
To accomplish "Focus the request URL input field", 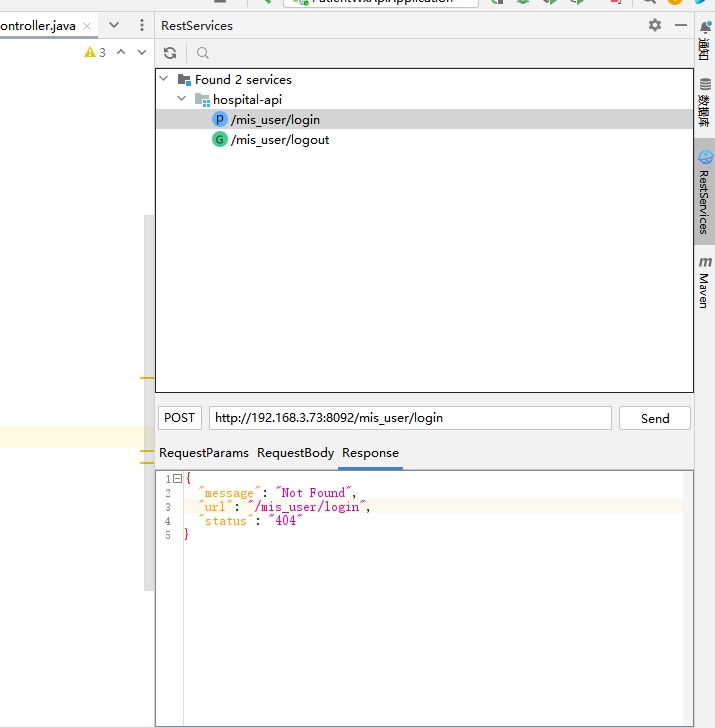I will [410, 418].
